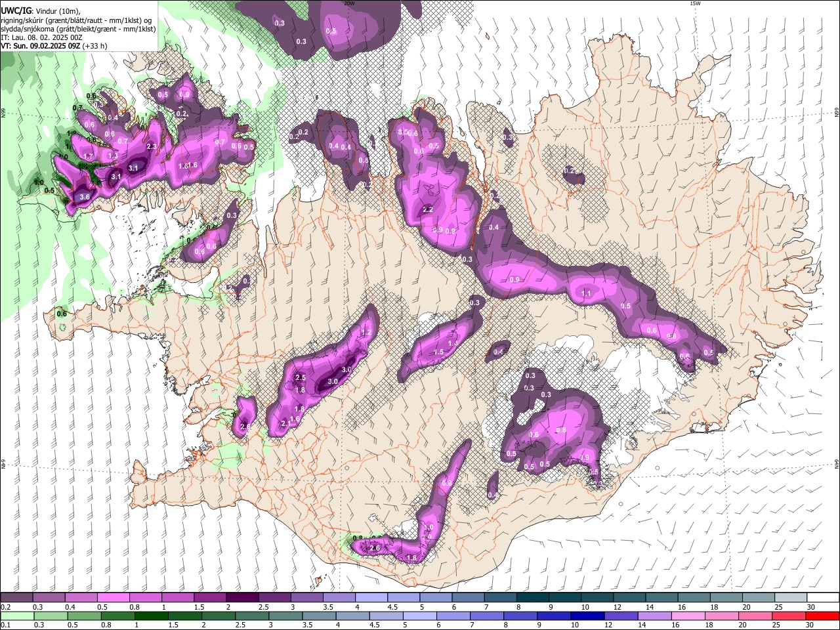Click the '3.6' precipitation value on the map
This screenshot has width=840, height=630.
click(84, 197)
